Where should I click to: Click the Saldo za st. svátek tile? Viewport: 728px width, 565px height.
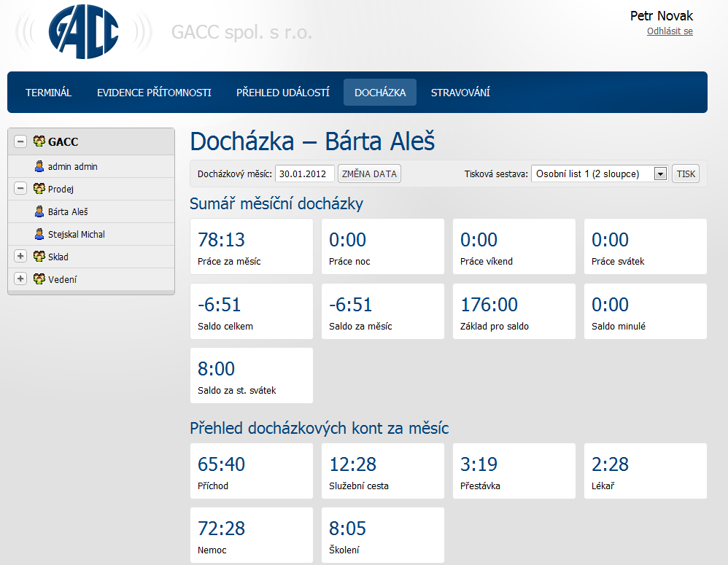[x=252, y=375]
